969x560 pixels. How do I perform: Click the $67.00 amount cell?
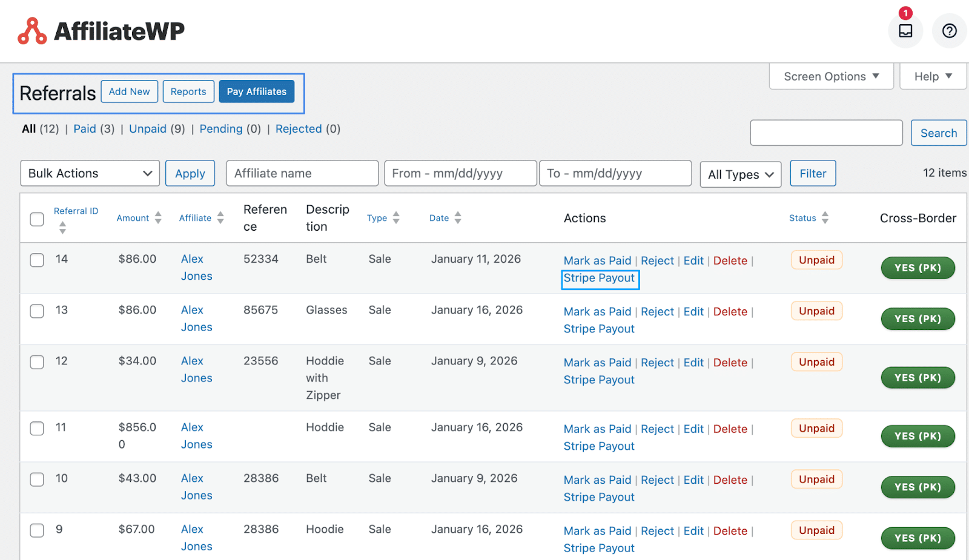click(x=137, y=529)
